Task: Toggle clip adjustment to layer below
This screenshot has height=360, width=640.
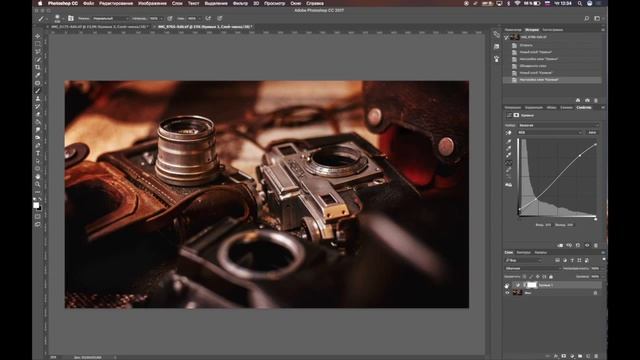Action: [560, 245]
